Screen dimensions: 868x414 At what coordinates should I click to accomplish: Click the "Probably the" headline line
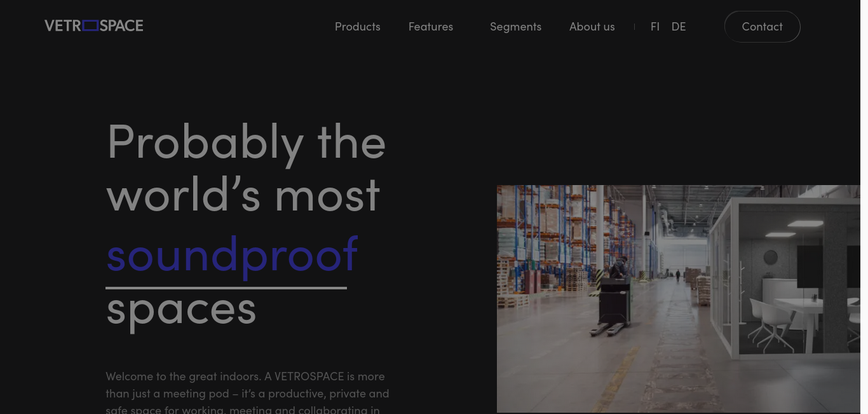(x=246, y=142)
